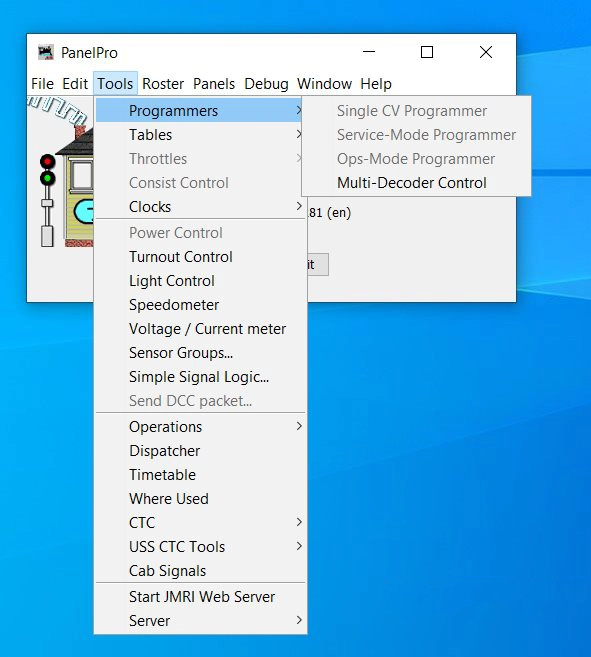Screen dimensions: 591x657
Task: Expand the Tables submenu
Action: (200, 135)
